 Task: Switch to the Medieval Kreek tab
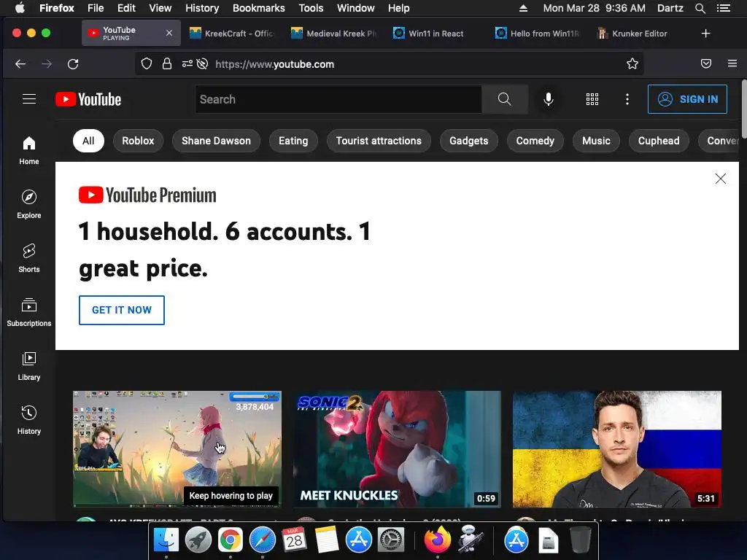(334, 34)
